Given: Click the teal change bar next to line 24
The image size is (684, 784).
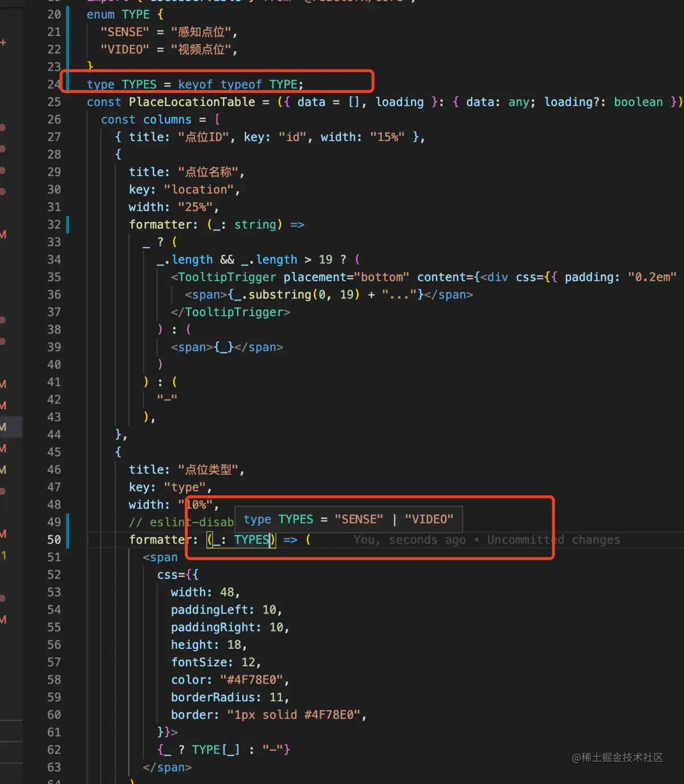Looking at the screenshot, I should (67, 84).
